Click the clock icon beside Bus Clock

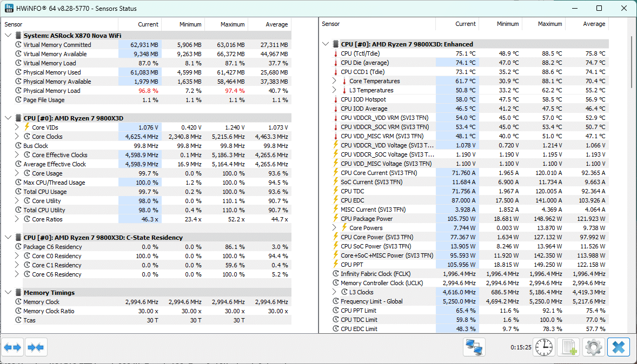point(18,146)
